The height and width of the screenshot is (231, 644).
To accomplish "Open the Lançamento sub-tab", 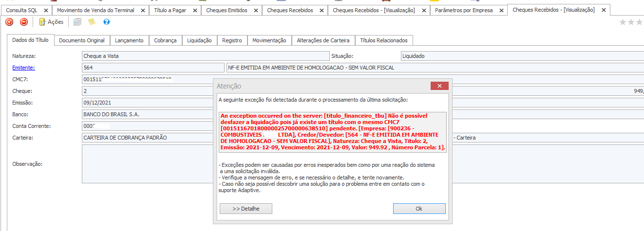I will pos(130,40).
